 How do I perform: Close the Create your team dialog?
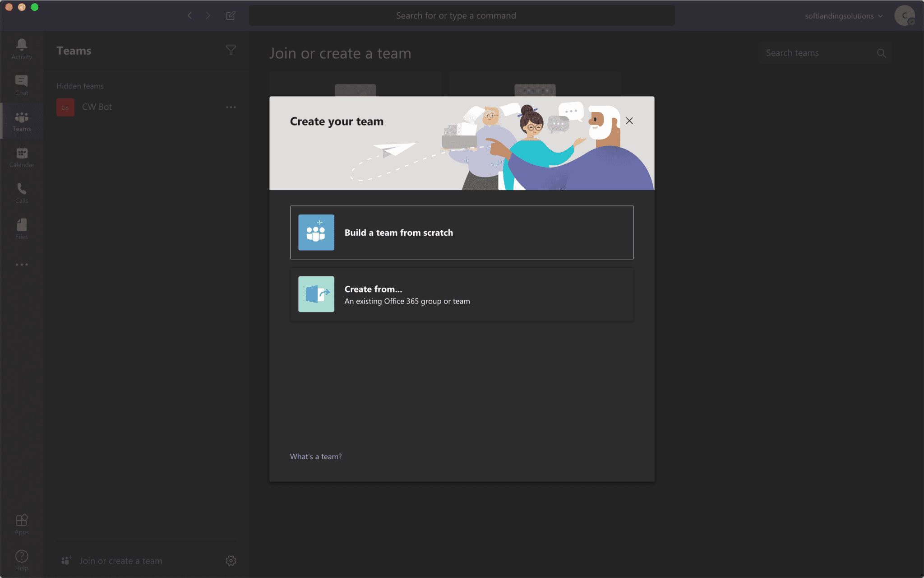click(629, 121)
